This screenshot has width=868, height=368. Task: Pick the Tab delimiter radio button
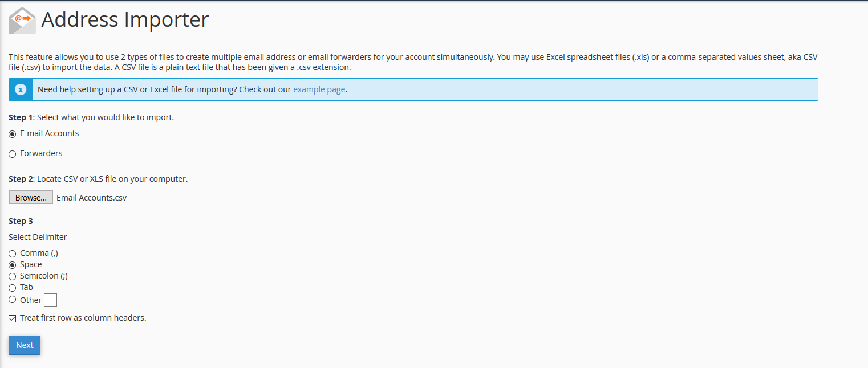[13, 288]
